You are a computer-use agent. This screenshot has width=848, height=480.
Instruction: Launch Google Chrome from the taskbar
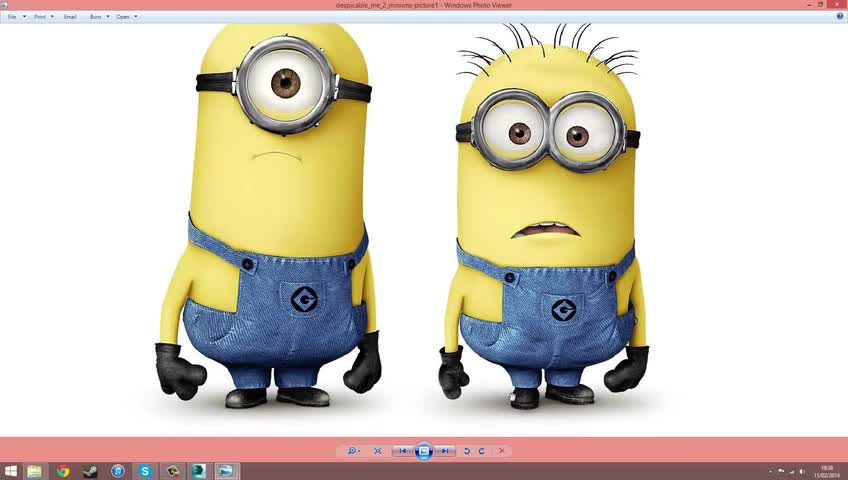pos(63,471)
